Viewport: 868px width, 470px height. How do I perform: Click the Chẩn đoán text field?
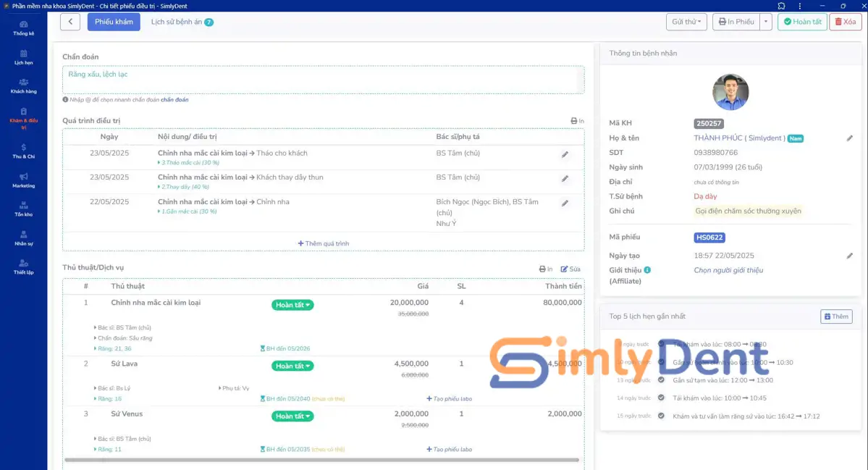pyautogui.click(x=323, y=80)
